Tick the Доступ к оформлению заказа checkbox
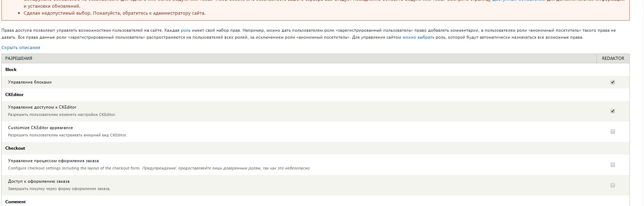Viewport: 644px width, 206px height. point(612,185)
